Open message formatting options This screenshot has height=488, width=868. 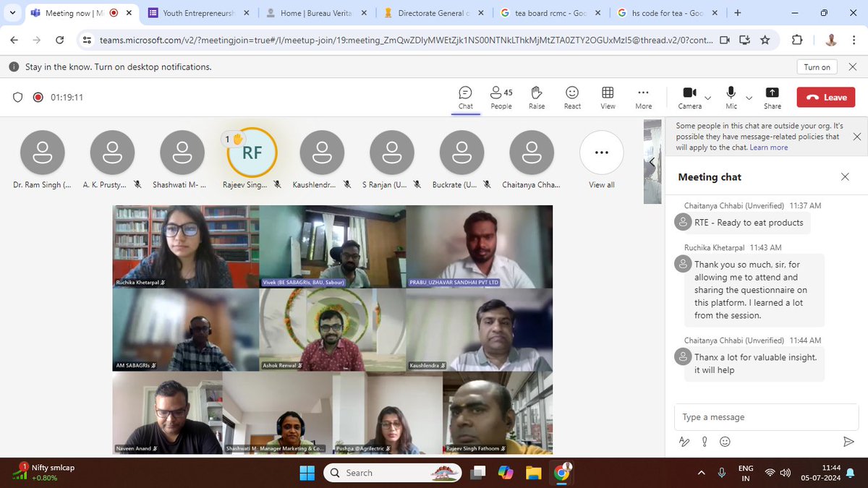684,441
